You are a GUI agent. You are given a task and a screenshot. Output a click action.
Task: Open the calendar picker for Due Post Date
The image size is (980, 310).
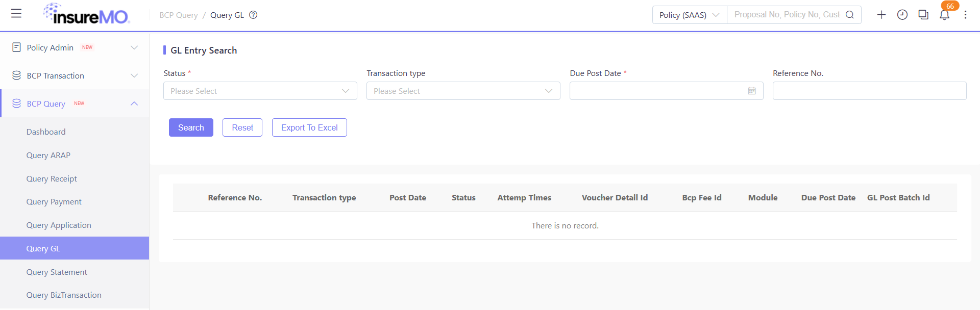click(x=752, y=91)
